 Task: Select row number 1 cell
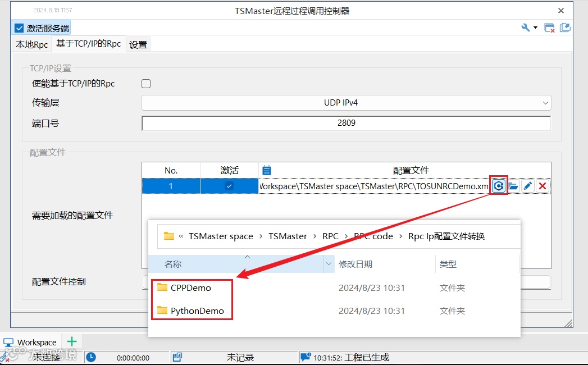(x=171, y=186)
